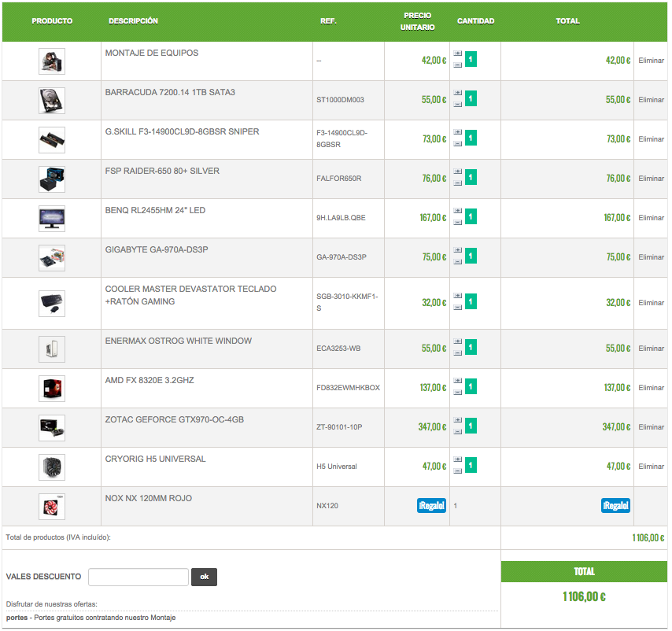Open BENQ monitor thumbnail

52,219
